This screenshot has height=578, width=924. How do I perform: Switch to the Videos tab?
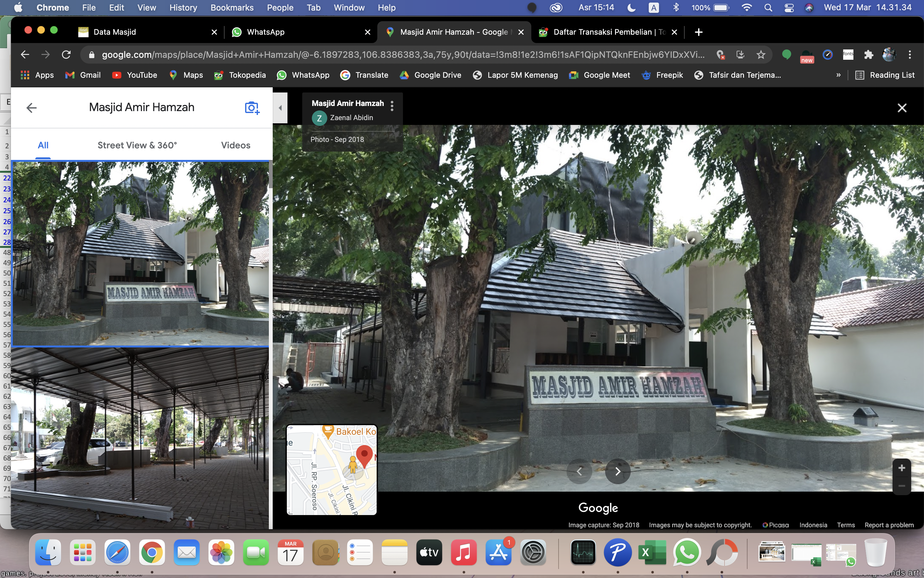click(x=235, y=145)
